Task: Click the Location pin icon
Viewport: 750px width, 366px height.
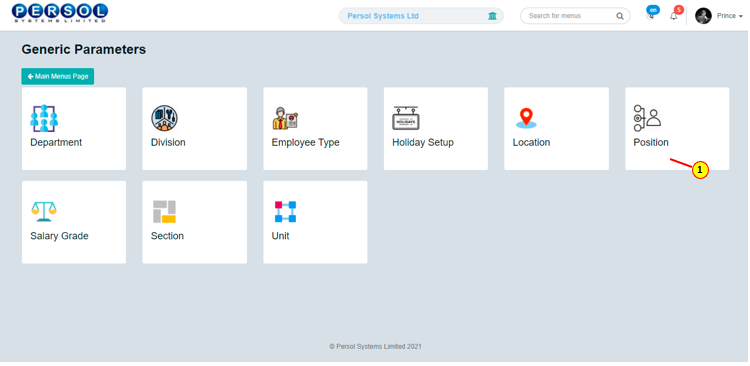Action: (x=526, y=118)
